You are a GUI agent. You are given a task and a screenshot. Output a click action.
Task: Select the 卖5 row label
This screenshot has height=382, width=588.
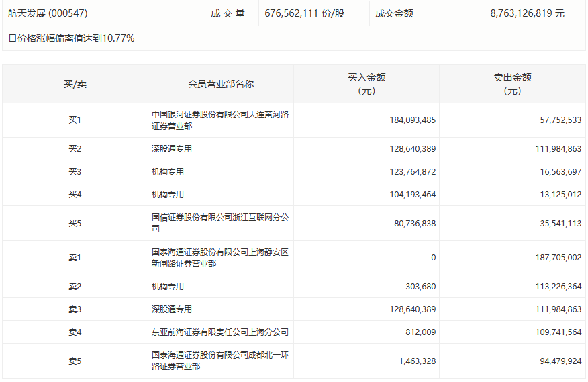[x=75, y=361]
